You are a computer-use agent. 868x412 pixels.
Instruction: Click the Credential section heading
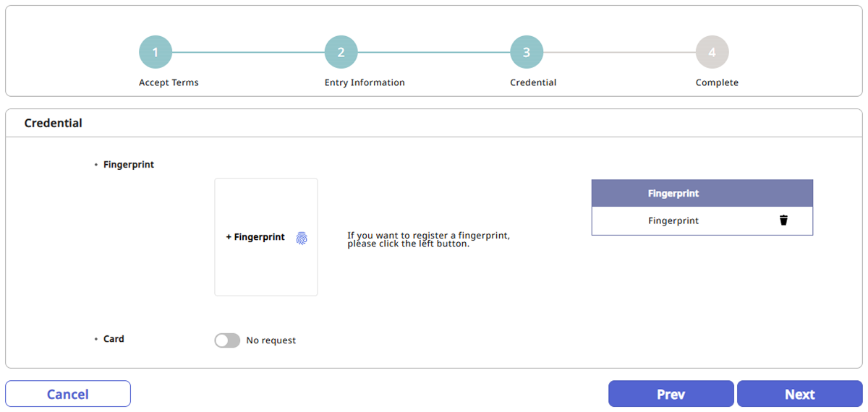54,123
